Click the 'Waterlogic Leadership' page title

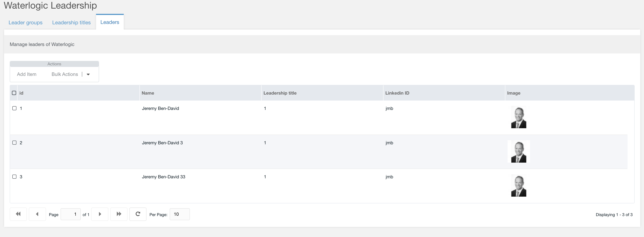pyautogui.click(x=50, y=5)
